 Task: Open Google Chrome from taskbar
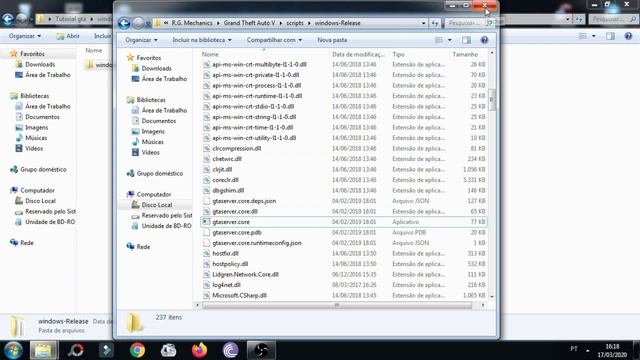point(138,350)
